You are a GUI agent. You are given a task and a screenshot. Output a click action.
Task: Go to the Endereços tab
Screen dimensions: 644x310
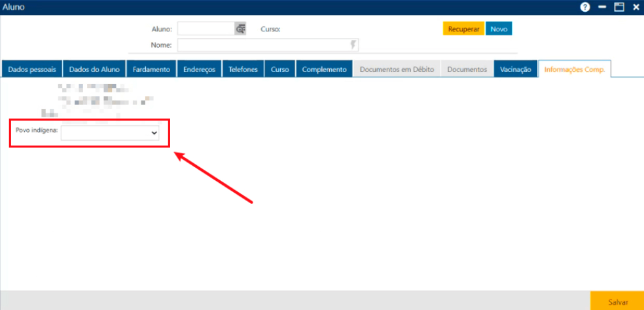pyautogui.click(x=200, y=69)
